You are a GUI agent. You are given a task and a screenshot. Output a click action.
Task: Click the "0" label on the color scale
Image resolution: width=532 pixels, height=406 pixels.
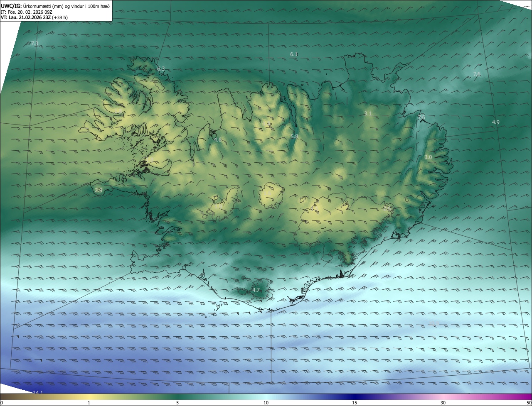click(x=2, y=403)
